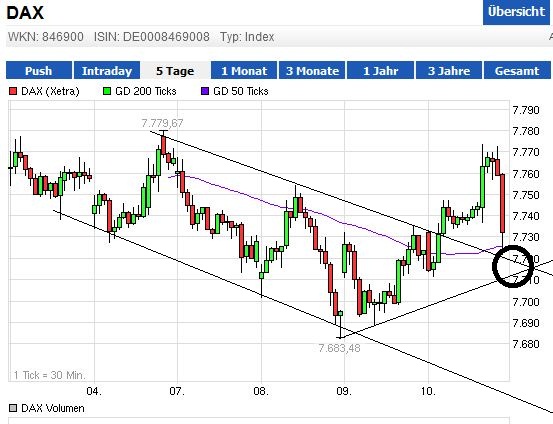
Task: Open the Übersicht tab
Action: (x=516, y=12)
